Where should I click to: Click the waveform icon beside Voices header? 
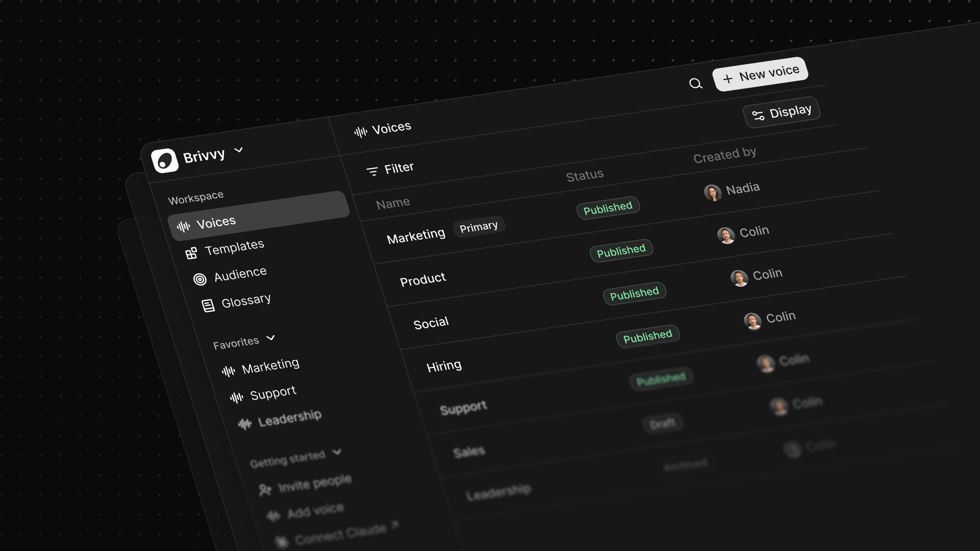pyautogui.click(x=360, y=132)
